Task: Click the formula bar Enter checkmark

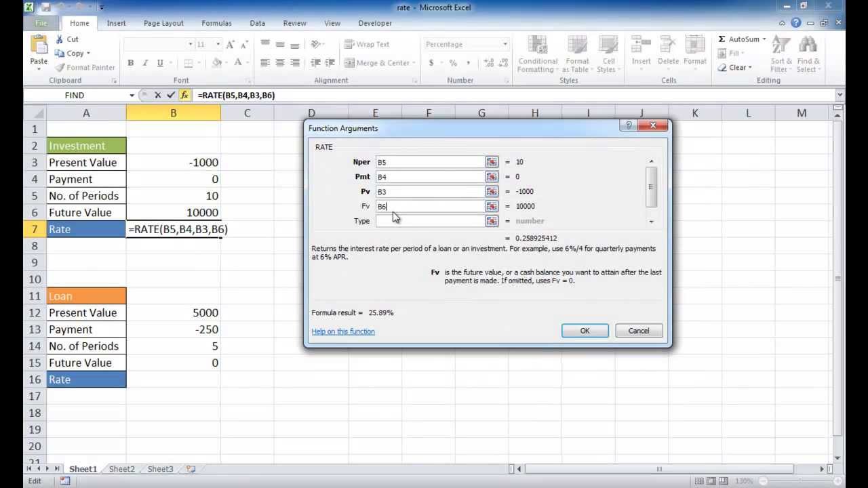Action: pos(170,96)
